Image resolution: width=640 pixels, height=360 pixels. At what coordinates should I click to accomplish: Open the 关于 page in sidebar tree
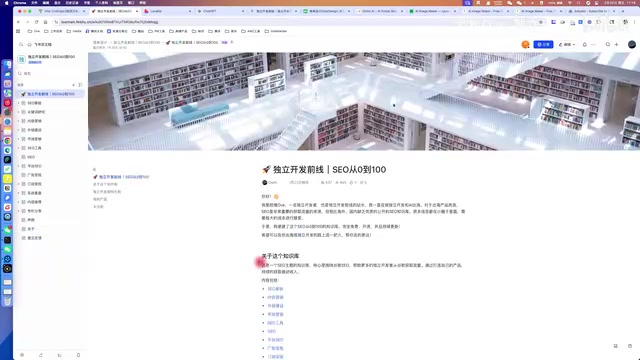click(31, 229)
